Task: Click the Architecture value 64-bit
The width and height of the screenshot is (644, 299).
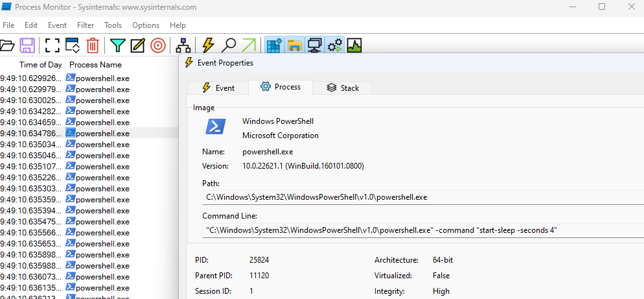Action: pyautogui.click(x=443, y=260)
